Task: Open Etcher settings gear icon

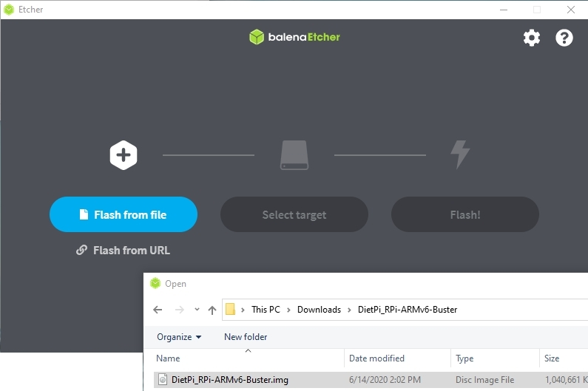Action: tap(531, 38)
